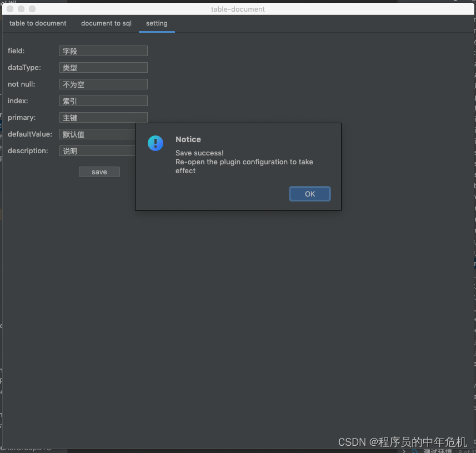Image resolution: width=476 pixels, height=453 pixels.
Task: Click the 'description:' label
Action: pyautogui.click(x=28, y=151)
